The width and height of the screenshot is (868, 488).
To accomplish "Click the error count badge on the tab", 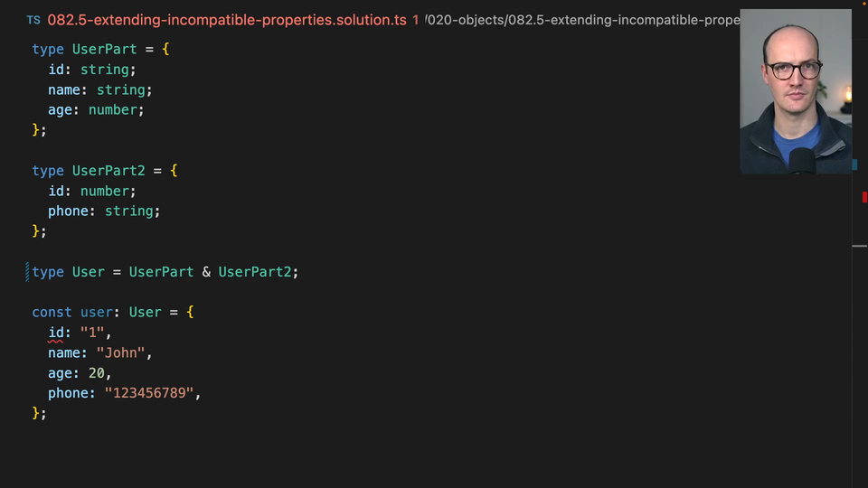I will [416, 20].
